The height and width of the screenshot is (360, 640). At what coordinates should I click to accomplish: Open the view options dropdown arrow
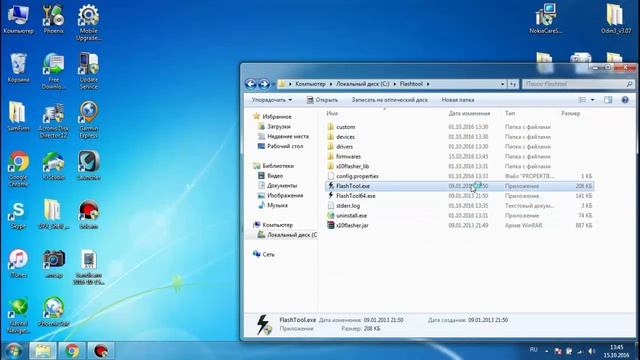pos(593,100)
